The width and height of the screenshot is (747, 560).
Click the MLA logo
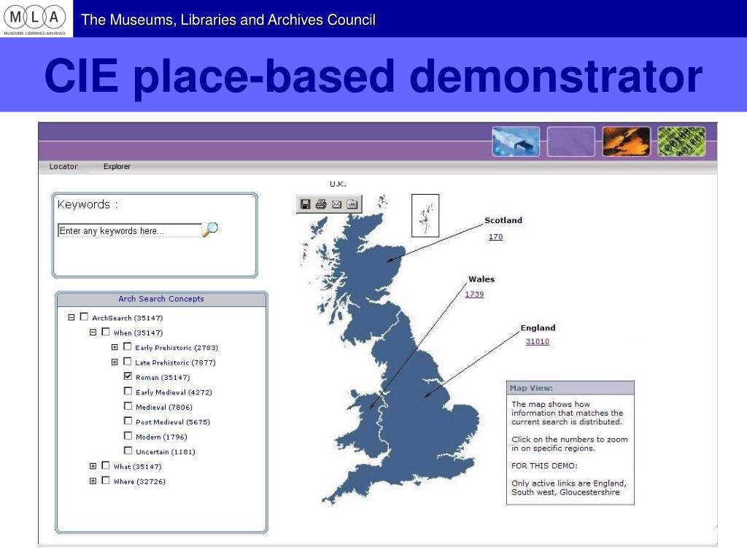pos(35,18)
